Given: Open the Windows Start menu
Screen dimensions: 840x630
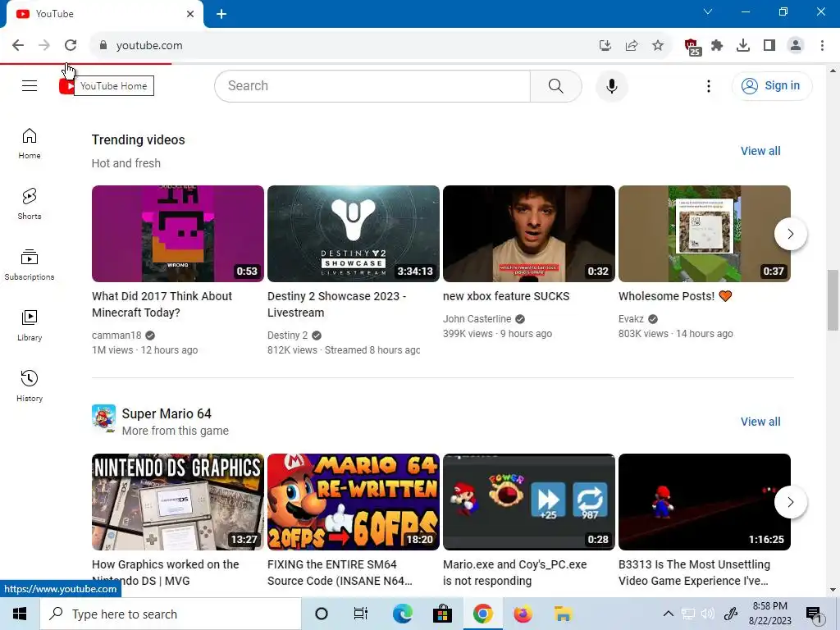Looking at the screenshot, I should pos(20,614).
